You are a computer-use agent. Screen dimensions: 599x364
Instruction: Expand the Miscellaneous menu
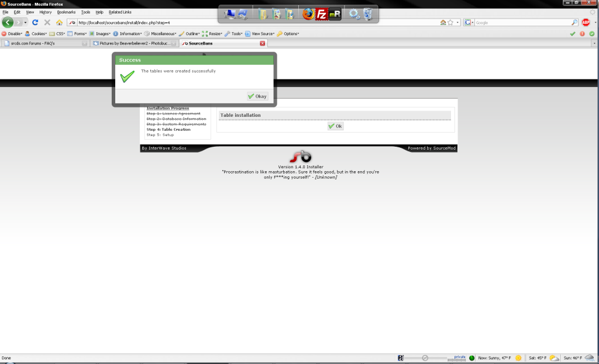tap(160, 33)
